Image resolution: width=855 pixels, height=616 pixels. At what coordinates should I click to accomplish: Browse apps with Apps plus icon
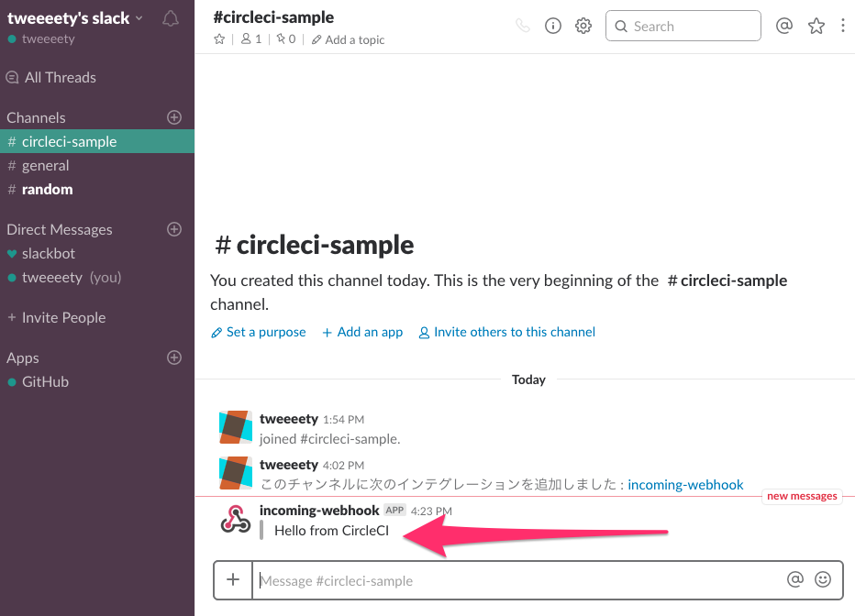pos(174,357)
